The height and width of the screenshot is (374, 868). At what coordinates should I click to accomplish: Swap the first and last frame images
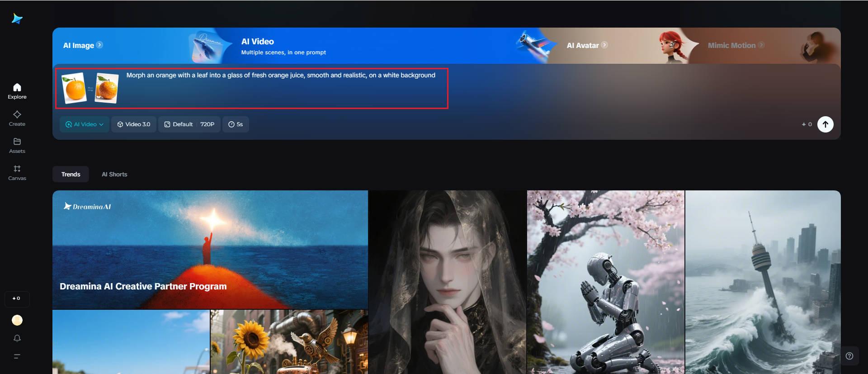pos(90,89)
